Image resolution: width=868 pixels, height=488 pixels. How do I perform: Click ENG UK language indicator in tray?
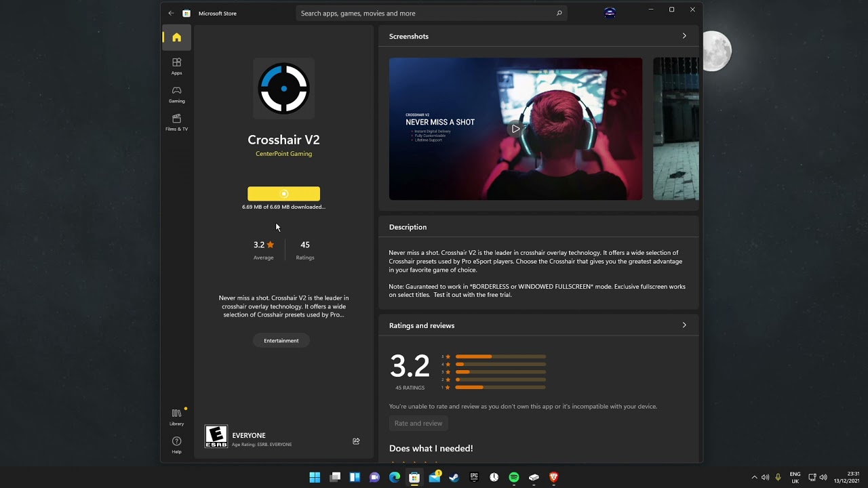[x=795, y=477]
